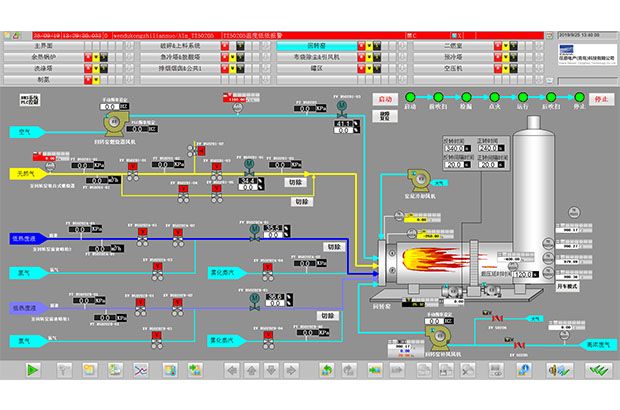Click the green play arrow in bottom toolbar
This screenshot has width=620, height=410.
32,370
